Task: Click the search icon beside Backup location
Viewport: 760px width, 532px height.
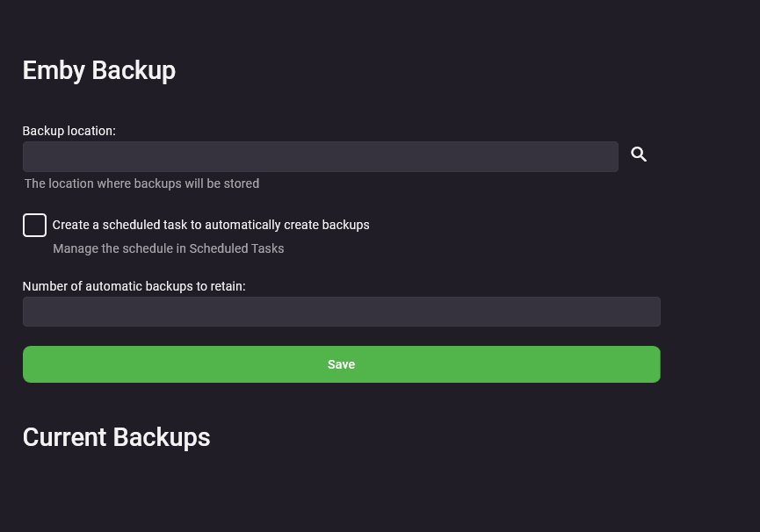Action: click(x=639, y=155)
